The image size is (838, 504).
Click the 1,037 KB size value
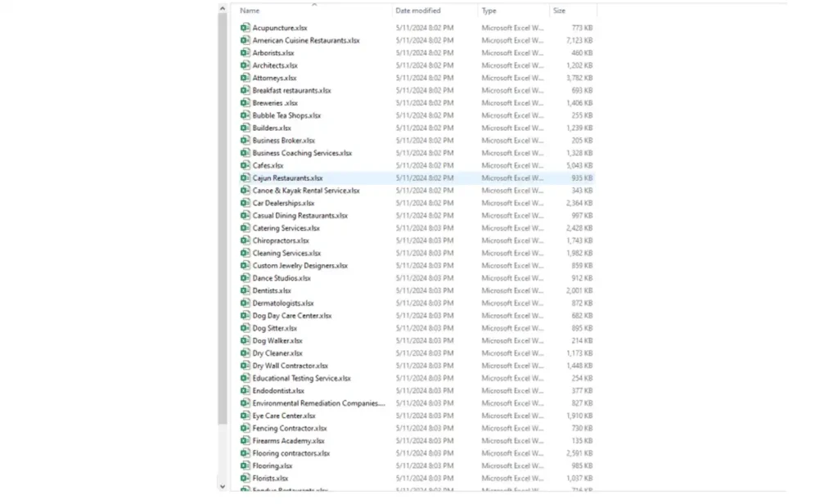click(x=579, y=478)
